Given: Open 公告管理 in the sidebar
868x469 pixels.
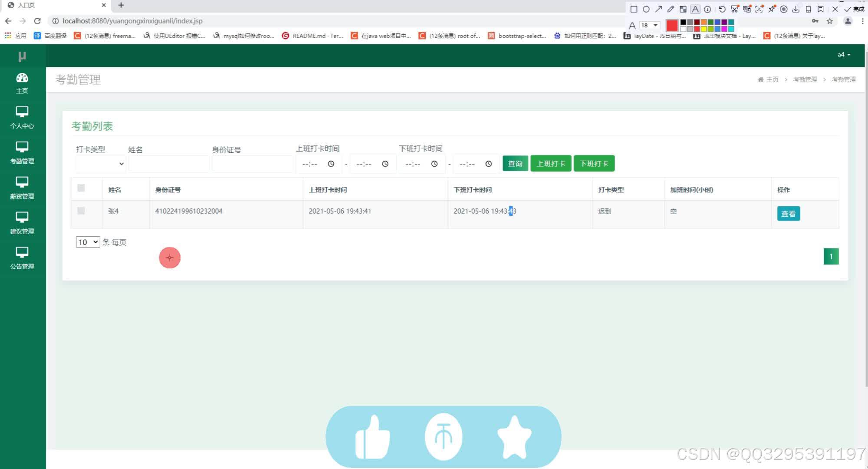Looking at the screenshot, I should click(x=22, y=259).
